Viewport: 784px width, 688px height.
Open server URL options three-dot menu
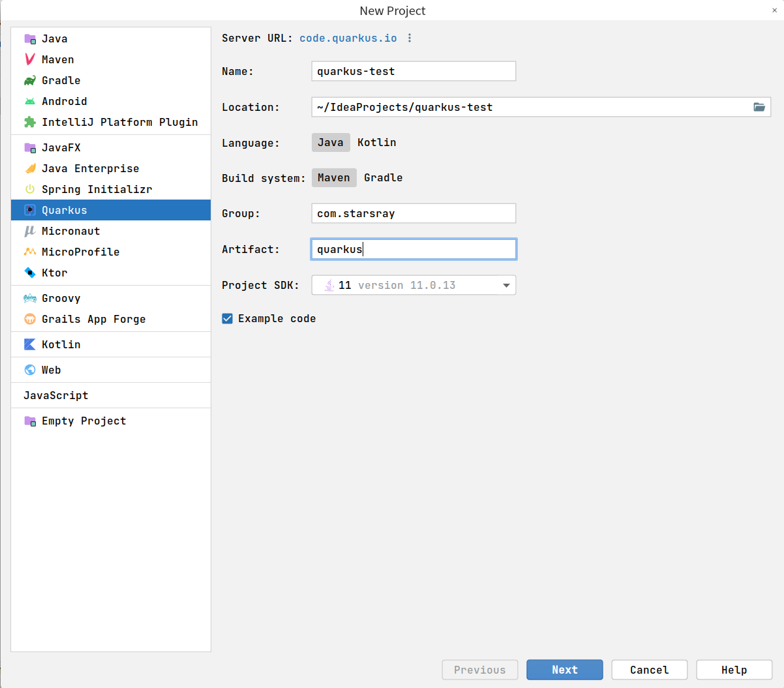[x=410, y=38]
